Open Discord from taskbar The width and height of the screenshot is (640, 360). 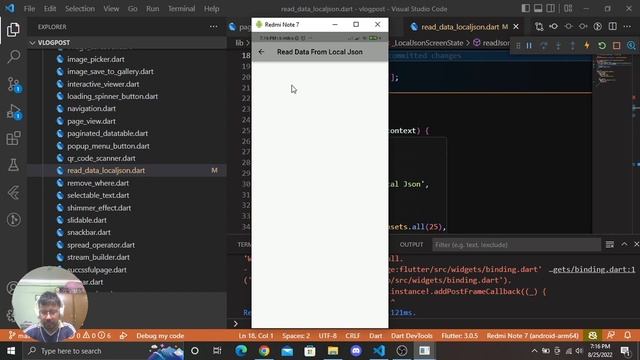[356, 351]
